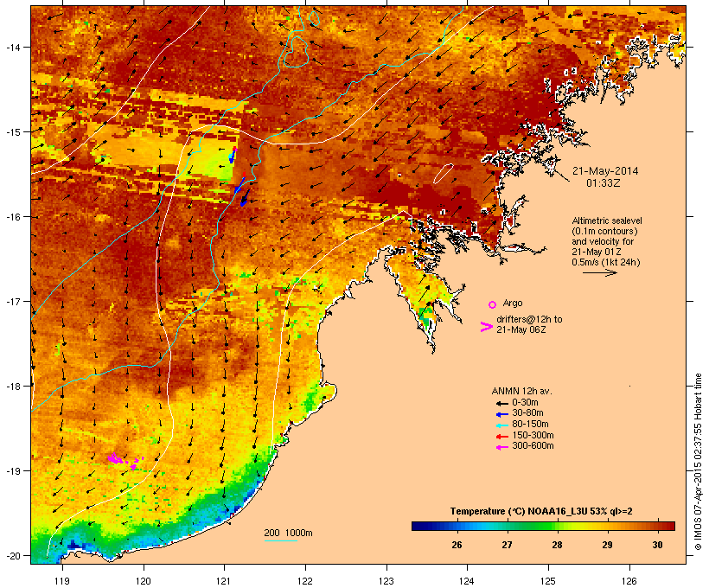
Task: Click the colorbar tick label 26
Action: tap(457, 545)
